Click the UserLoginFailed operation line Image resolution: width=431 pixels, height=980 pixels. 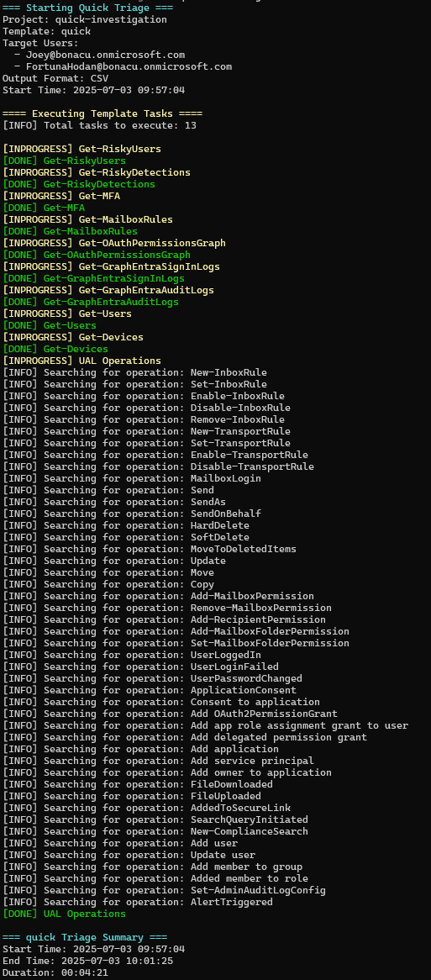coord(140,667)
